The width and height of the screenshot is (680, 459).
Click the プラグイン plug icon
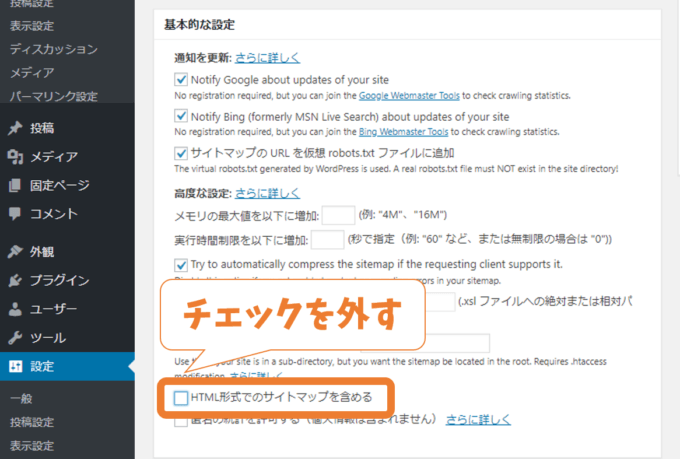point(15,280)
